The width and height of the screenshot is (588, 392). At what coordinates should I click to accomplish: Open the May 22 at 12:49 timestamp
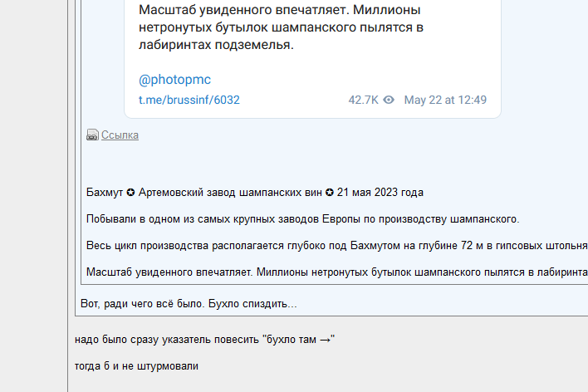point(445,100)
